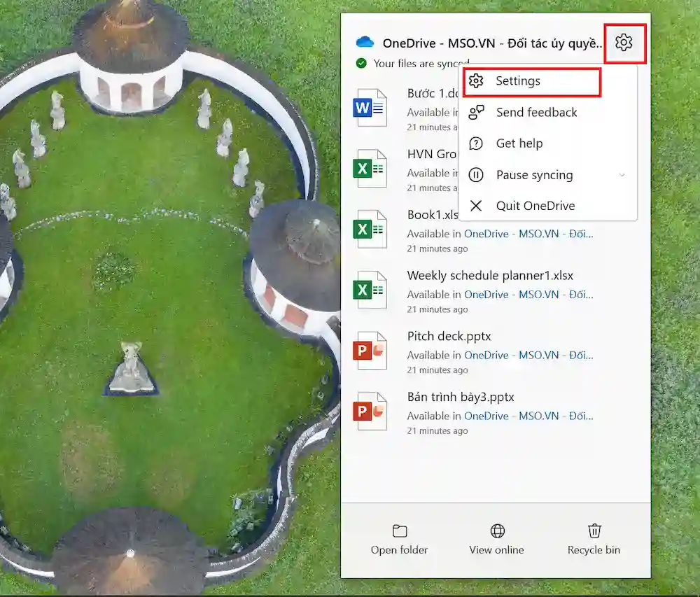Choose Get help in the menu
The height and width of the screenshot is (597, 700).
point(519,143)
